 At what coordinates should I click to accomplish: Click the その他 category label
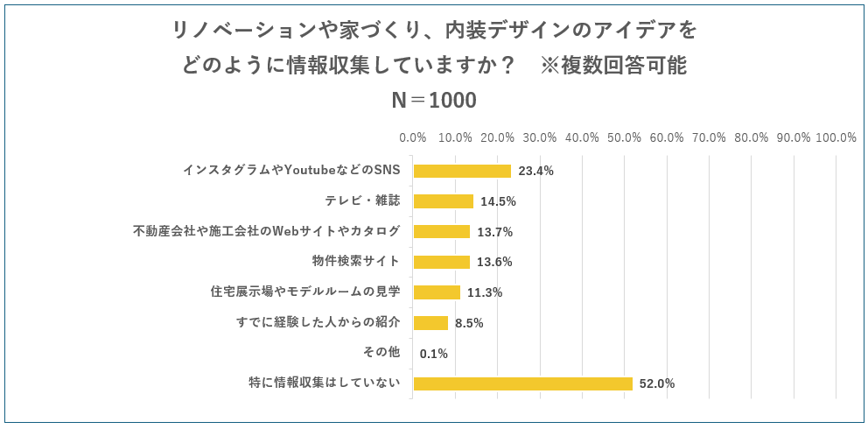tap(381, 352)
